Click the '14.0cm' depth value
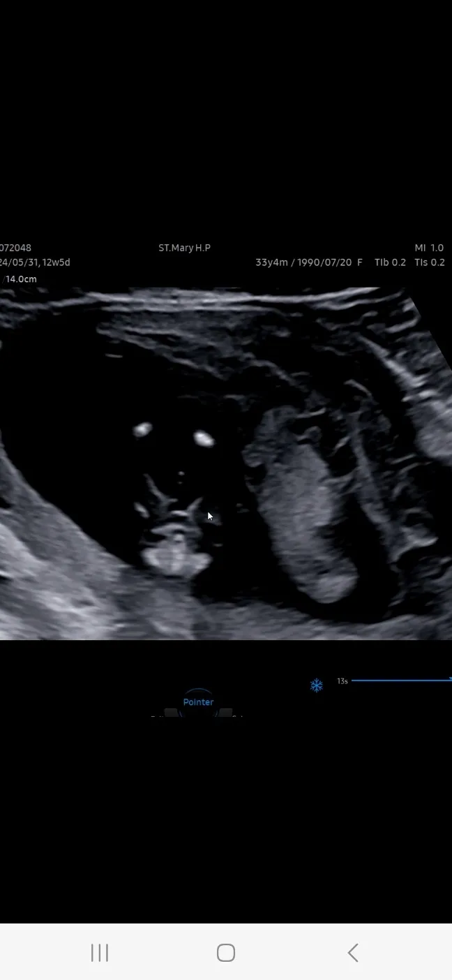This screenshot has height=980, width=452. coord(21,279)
